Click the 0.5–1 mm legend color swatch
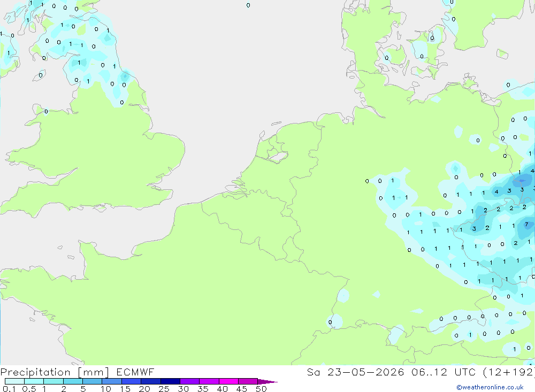535x392 pixels. pyautogui.click(x=34, y=381)
